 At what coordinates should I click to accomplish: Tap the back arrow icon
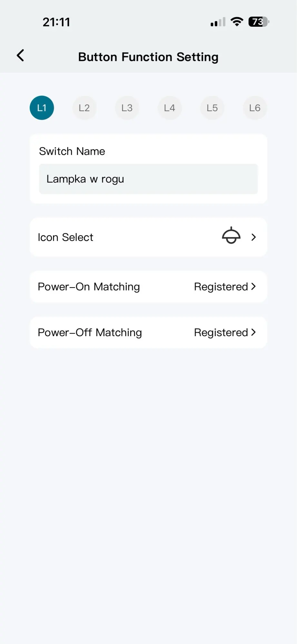20,55
